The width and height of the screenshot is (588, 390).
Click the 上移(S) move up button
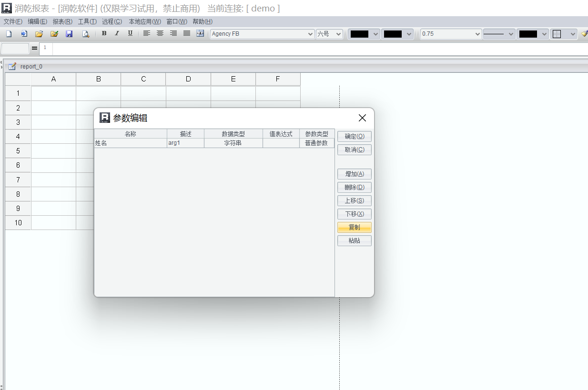tap(355, 200)
